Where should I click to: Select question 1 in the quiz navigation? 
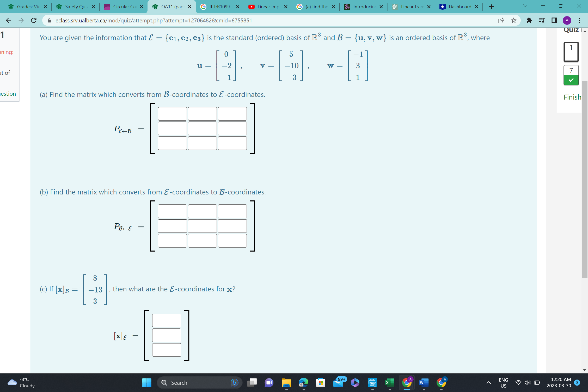click(x=571, y=51)
